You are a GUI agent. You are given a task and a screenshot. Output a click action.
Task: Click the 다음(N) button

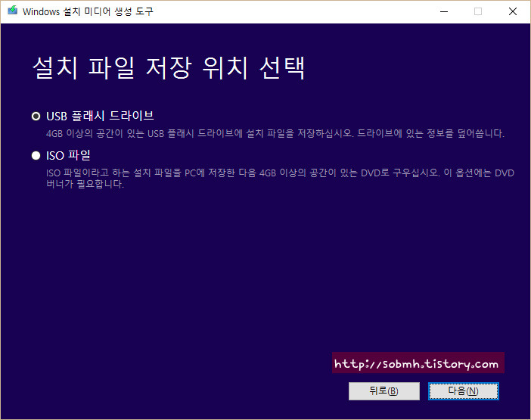pos(463,391)
